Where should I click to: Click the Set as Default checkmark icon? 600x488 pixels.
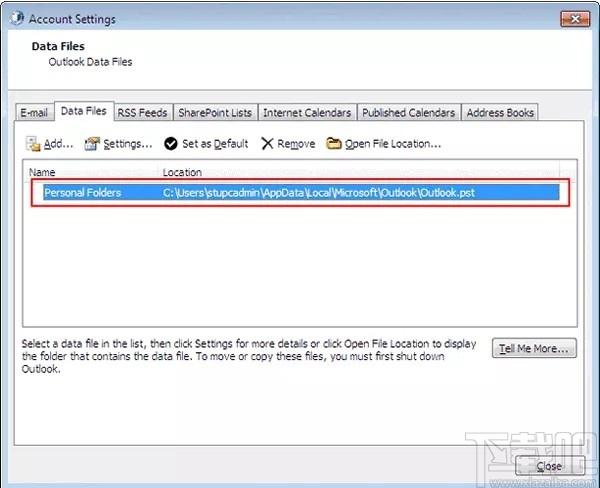[x=171, y=144]
